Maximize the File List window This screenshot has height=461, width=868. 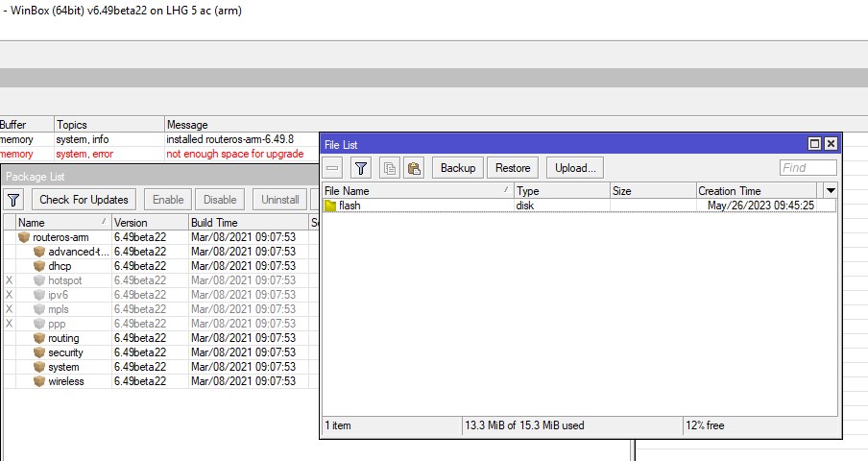coord(814,144)
